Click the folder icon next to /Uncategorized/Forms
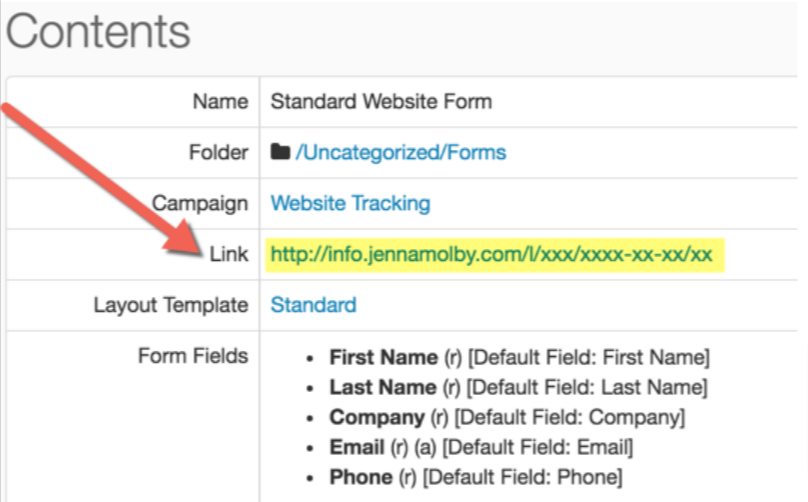 click(x=280, y=153)
